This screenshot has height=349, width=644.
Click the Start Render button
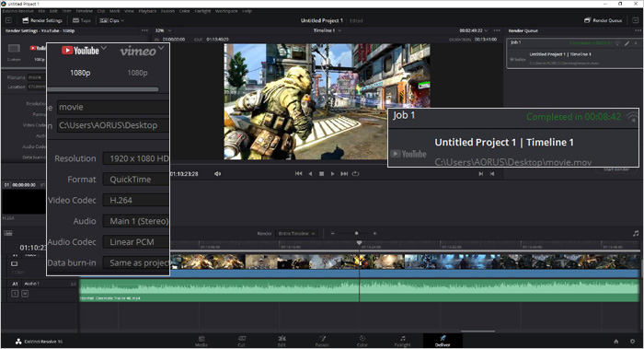click(x=616, y=169)
